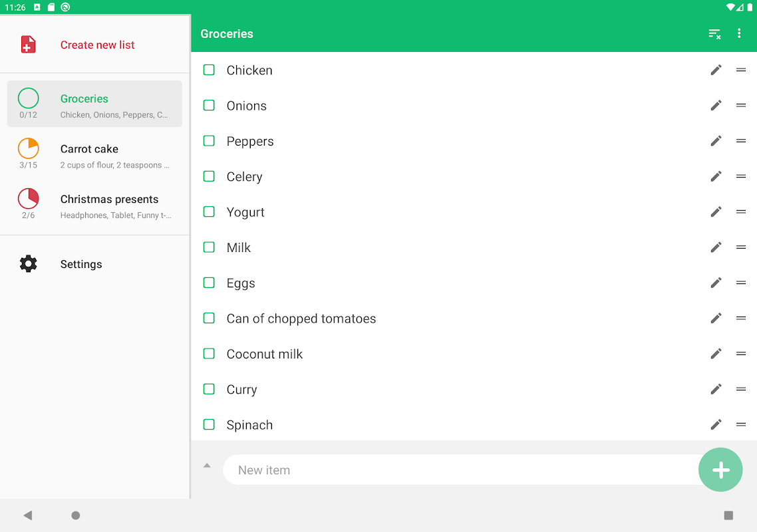Edit the Onions item with its pencil icon
The height and width of the screenshot is (532, 757).
[716, 105]
